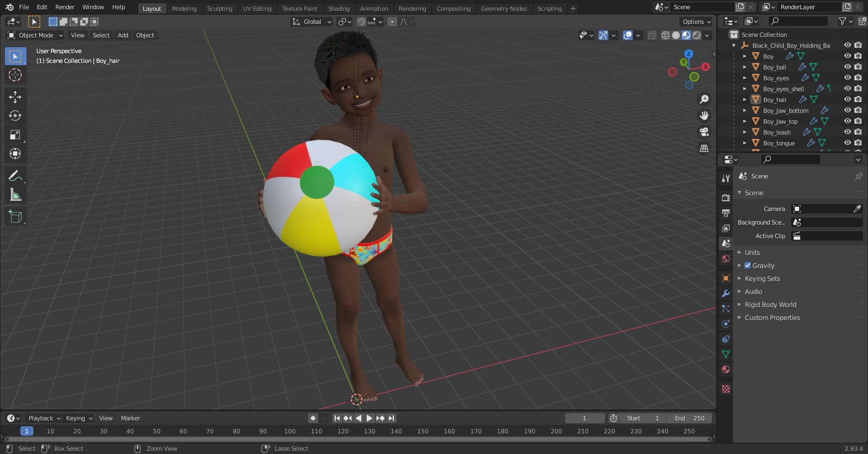Activate the Move tool
868x454 pixels.
pyautogui.click(x=15, y=97)
